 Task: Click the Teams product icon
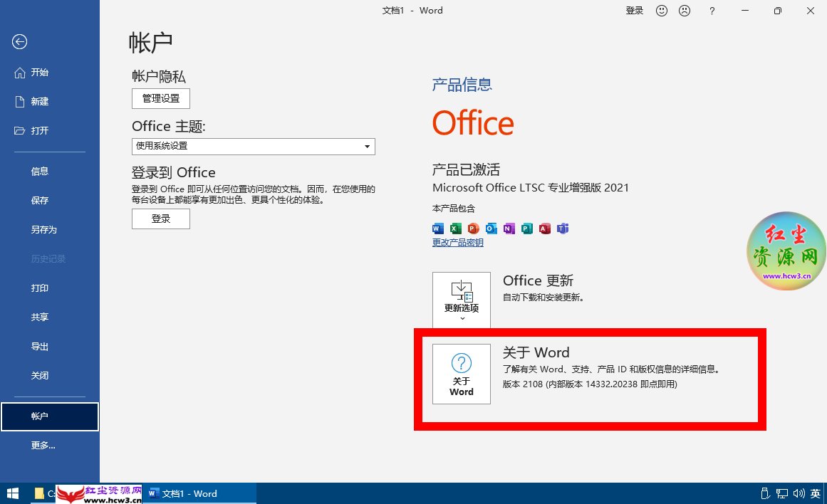coord(563,229)
